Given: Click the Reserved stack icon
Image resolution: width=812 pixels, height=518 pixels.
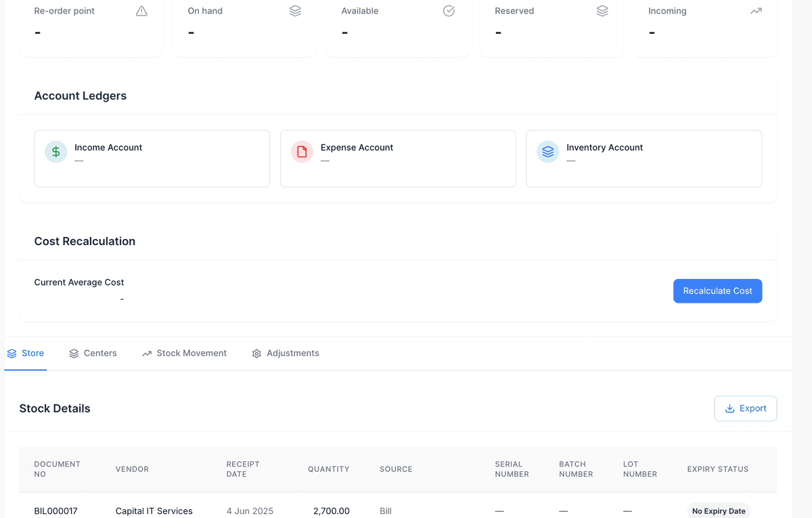Looking at the screenshot, I should [602, 11].
